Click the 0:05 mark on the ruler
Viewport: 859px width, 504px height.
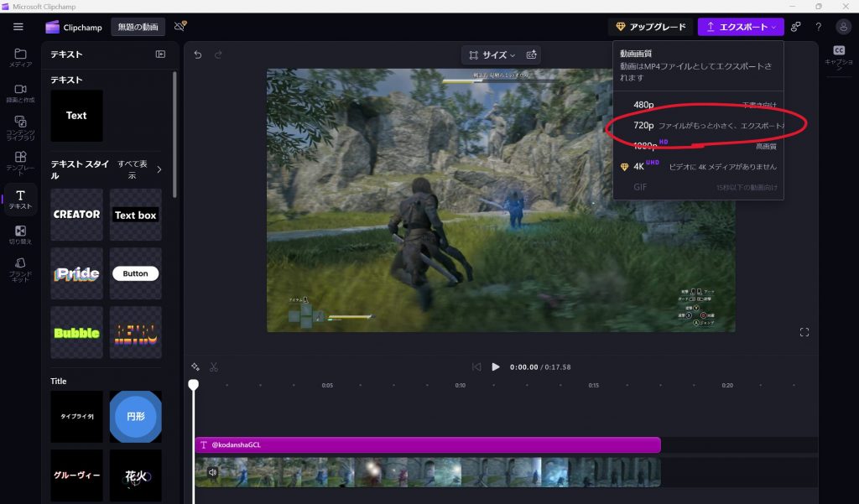point(327,386)
